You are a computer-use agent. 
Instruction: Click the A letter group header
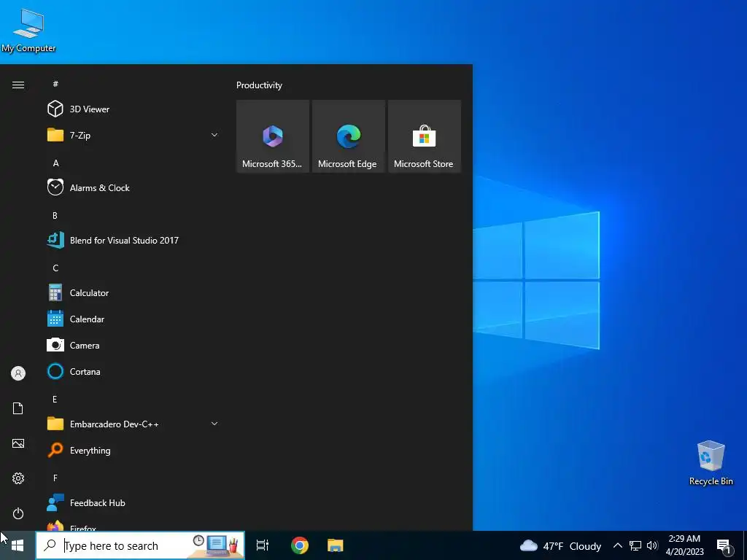tap(55, 163)
